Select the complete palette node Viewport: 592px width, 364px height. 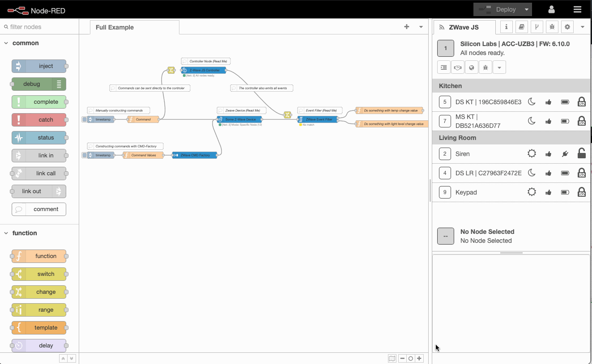coord(39,102)
